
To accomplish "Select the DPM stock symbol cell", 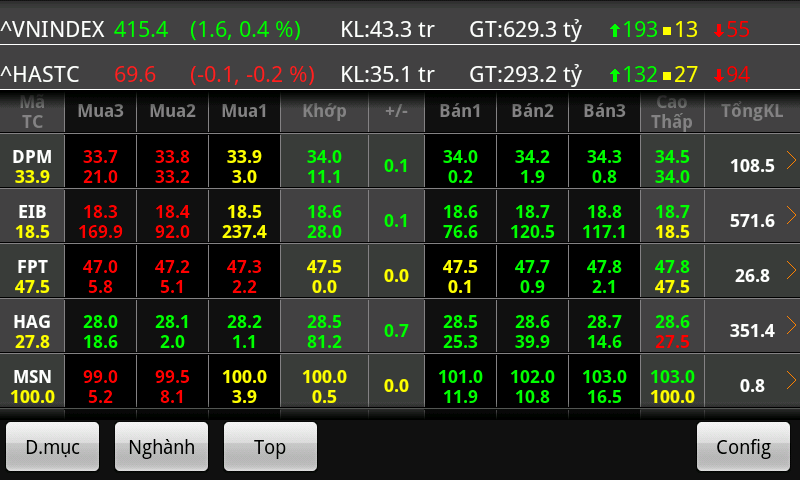I will click(32, 159).
